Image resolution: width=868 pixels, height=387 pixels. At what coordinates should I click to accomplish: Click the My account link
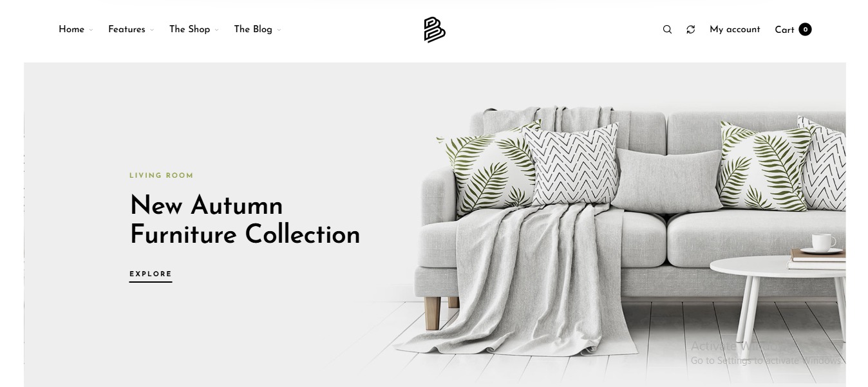pyautogui.click(x=735, y=30)
